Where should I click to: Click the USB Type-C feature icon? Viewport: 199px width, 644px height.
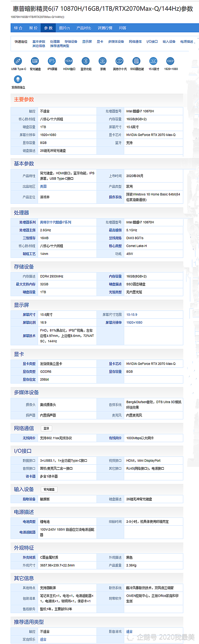(x=18, y=61)
